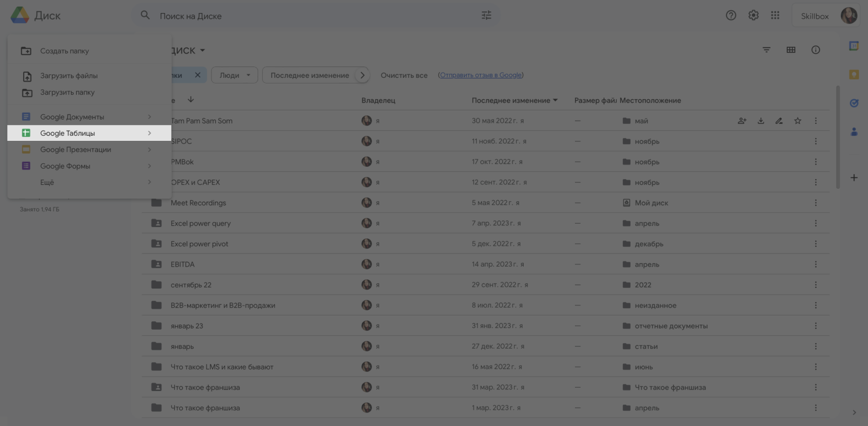Sort by Последнее изменение column header
This screenshot has height=426, width=868.
(511, 100)
